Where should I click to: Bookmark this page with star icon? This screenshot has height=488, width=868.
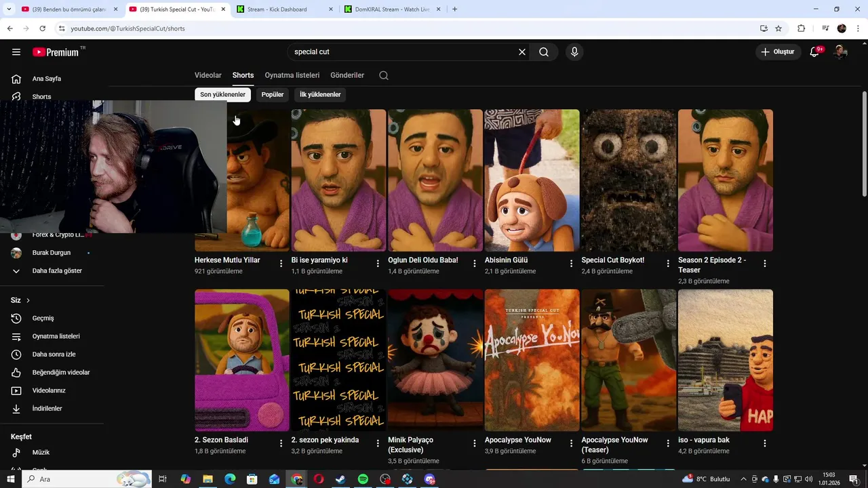tap(778, 28)
